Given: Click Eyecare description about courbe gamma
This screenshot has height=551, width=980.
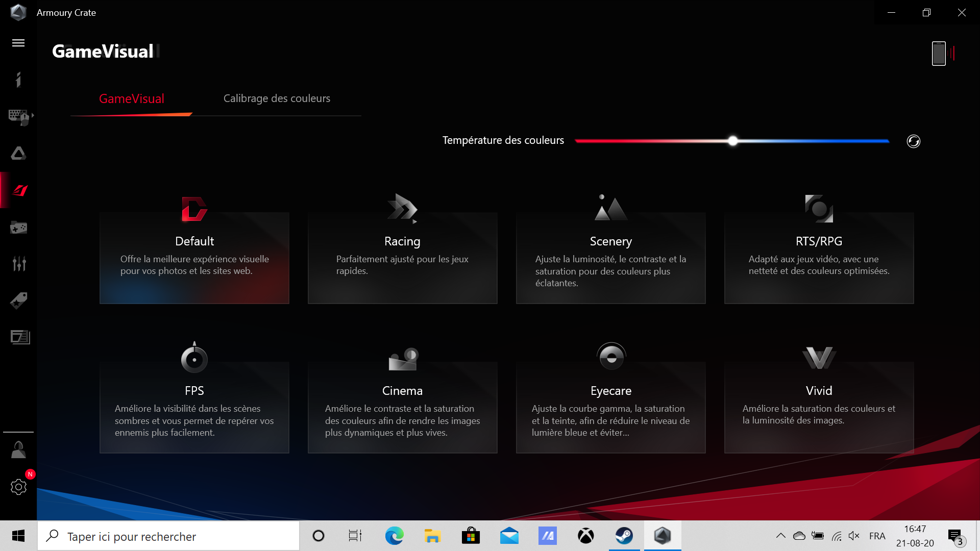Looking at the screenshot, I should coord(610,420).
